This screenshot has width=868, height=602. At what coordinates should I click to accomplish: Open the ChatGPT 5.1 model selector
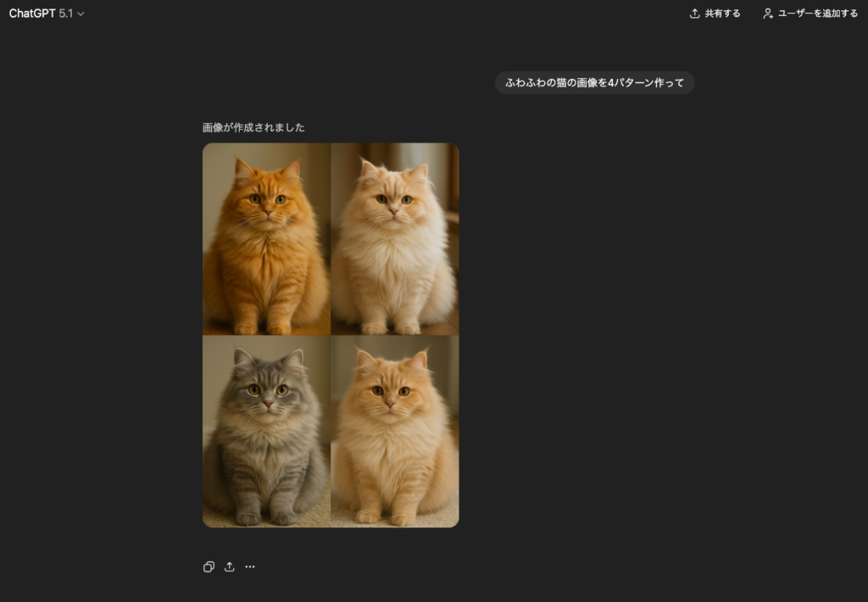pyautogui.click(x=48, y=14)
